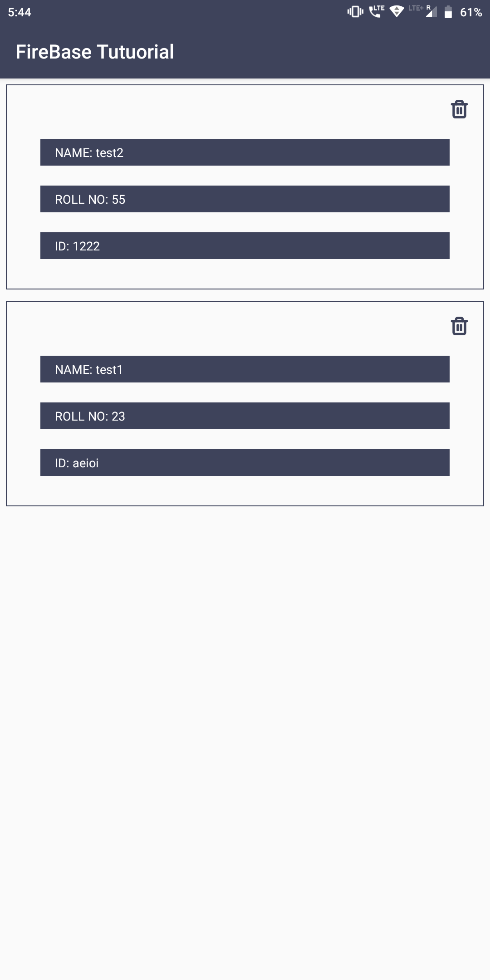This screenshot has width=490, height=980.
Task: Click the app's top action bar
Action: tap(245, 52)
